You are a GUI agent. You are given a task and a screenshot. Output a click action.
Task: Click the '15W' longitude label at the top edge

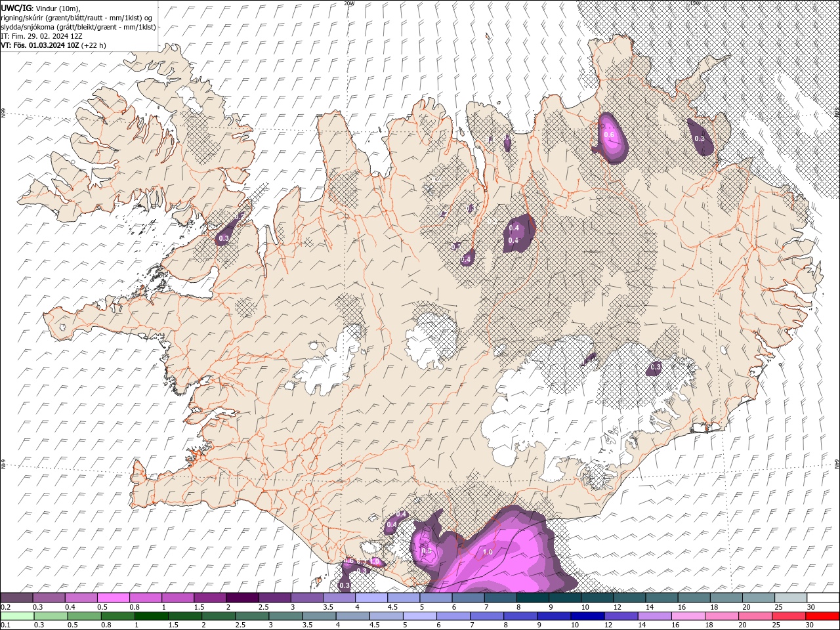(x=695, y=3)
